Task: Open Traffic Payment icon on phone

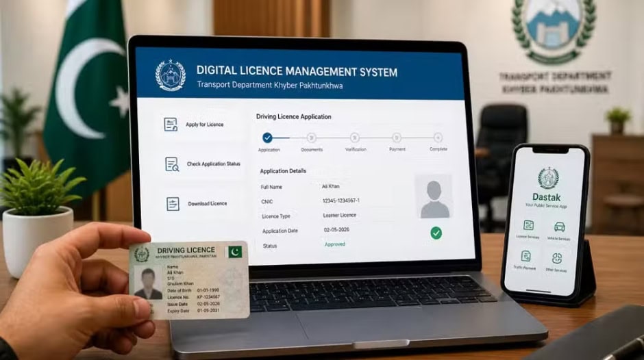Action: [x=525, y=256]
